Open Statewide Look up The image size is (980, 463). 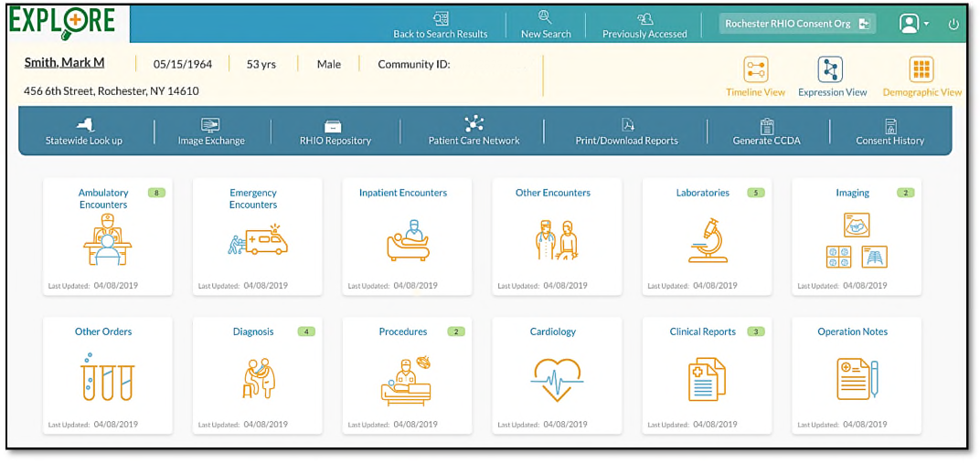(x=84, y=132)
